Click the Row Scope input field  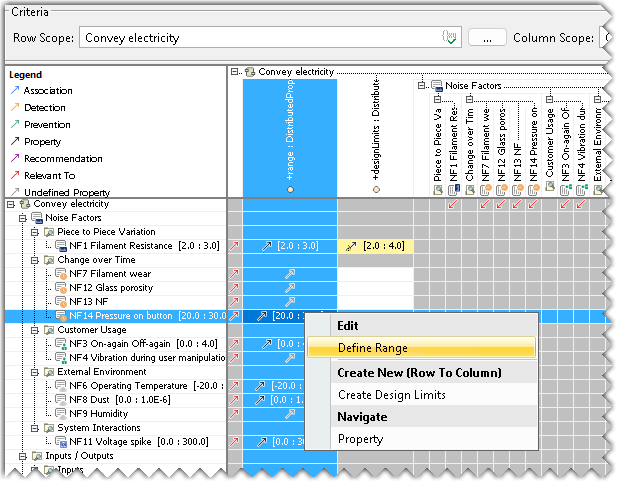[x=270, y=37]
